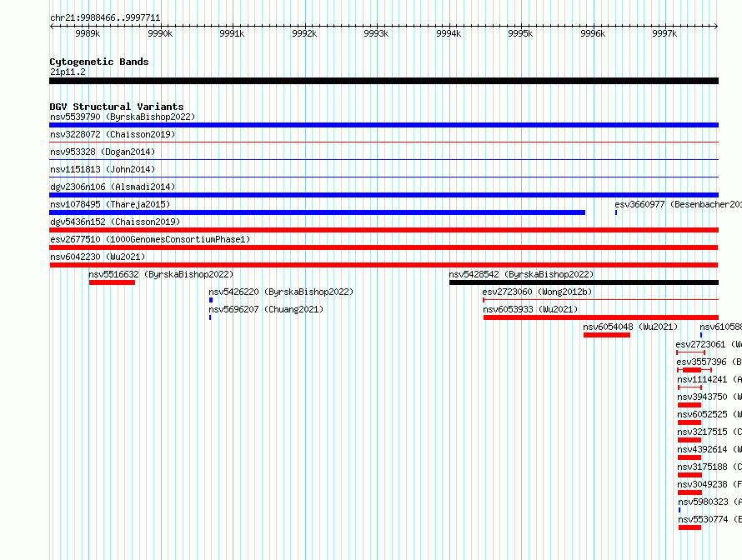Open nsv953328 (Dogan2014) variant details
This screenshot has width=742, height=560.
[x=103, y=152]
